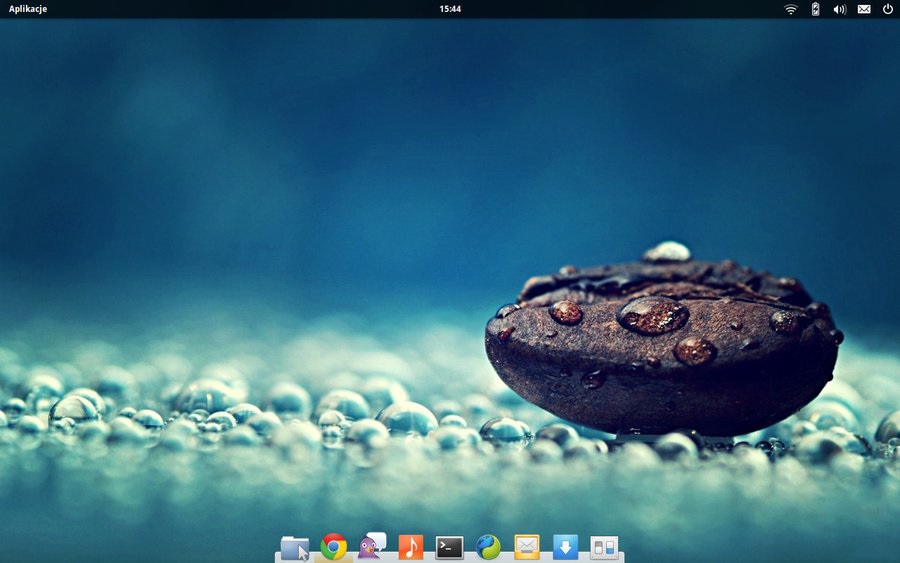Viewport: 900px width, 563px height.
Task: Open the Aplikacje applications menu
Action: click(x=28, y=9)
